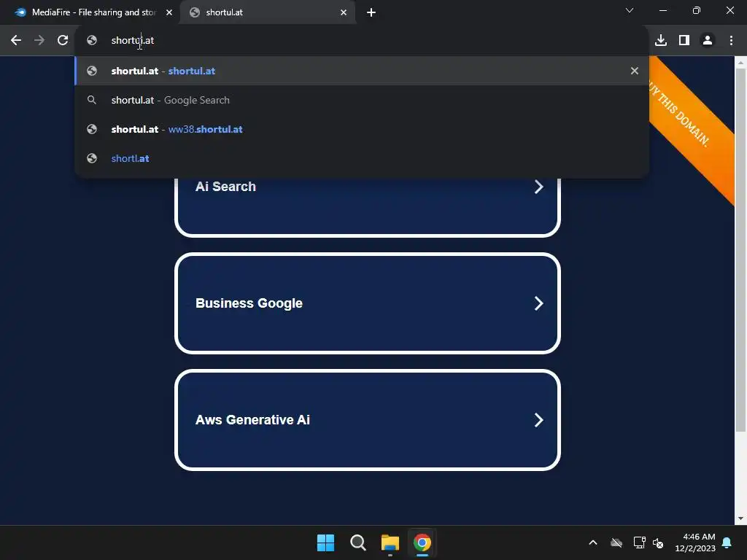Click the globe icon beside shortl.at suggestion
The width and height of the screenshot is (747, 560).
point(92,158)
